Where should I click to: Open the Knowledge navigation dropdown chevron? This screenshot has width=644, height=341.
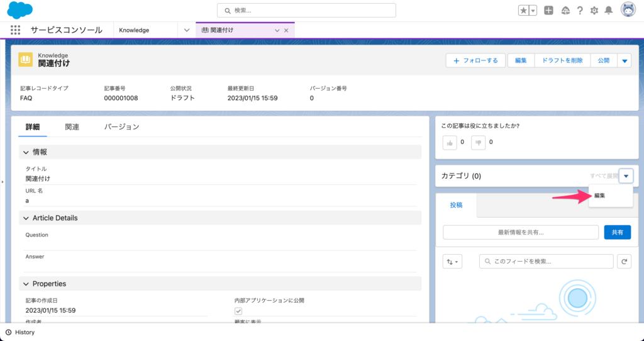coord(186,30)
